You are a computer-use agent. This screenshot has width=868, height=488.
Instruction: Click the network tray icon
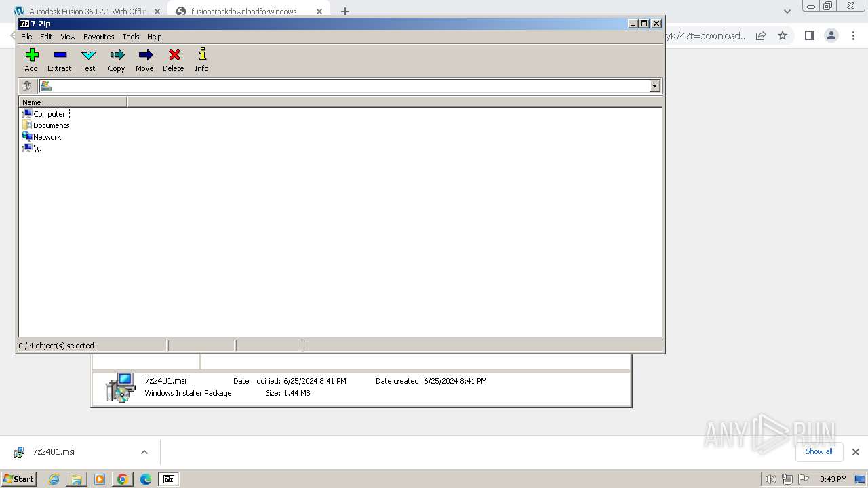pos(787,479)
